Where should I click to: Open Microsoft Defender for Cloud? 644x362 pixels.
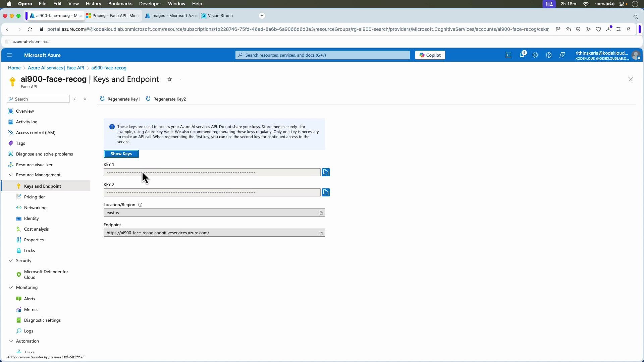coord(46,275)
